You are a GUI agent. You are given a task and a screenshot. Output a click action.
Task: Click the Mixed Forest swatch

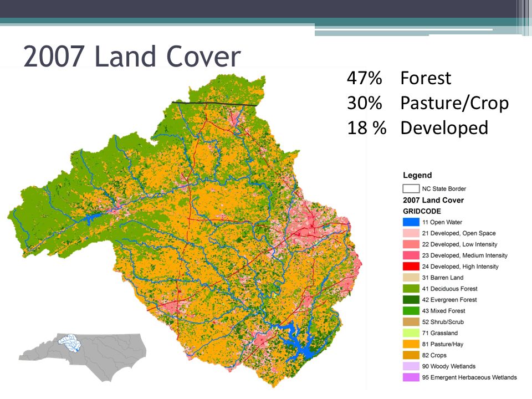(411, 311)
